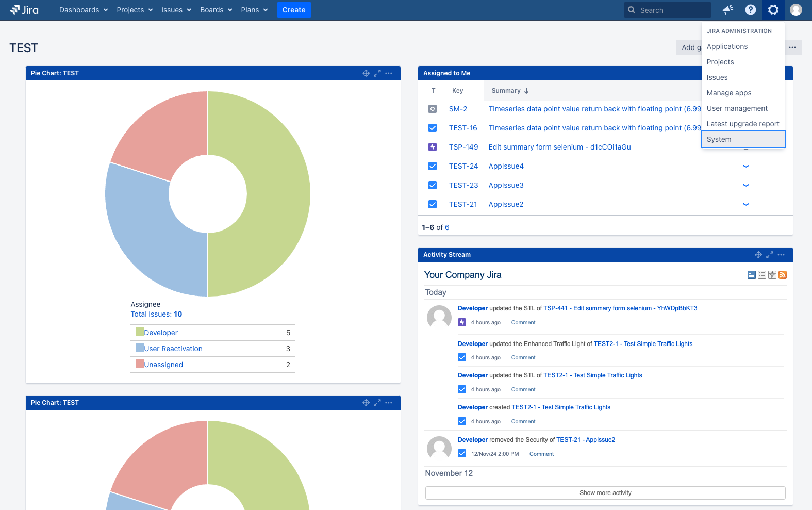Expand actions chevron for TEST-24 row
The height and width of the screenshot is (510, 812).
click(x=745, y=166)
